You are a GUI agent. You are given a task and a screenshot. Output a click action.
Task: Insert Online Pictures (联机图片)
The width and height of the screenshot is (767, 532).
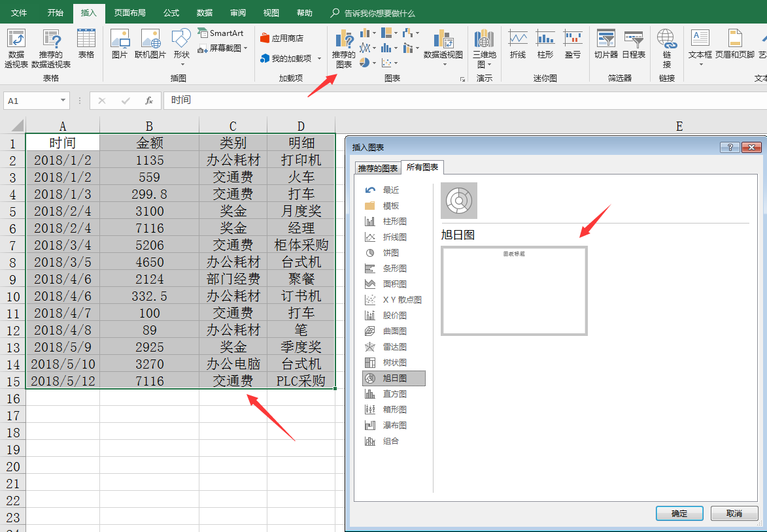[150, 44]
